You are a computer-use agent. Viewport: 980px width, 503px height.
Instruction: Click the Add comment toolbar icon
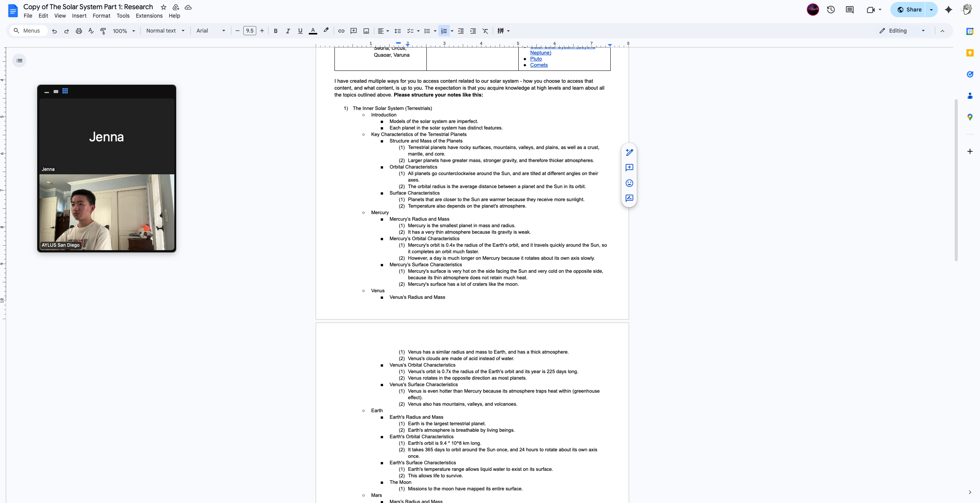pos(354,31)
